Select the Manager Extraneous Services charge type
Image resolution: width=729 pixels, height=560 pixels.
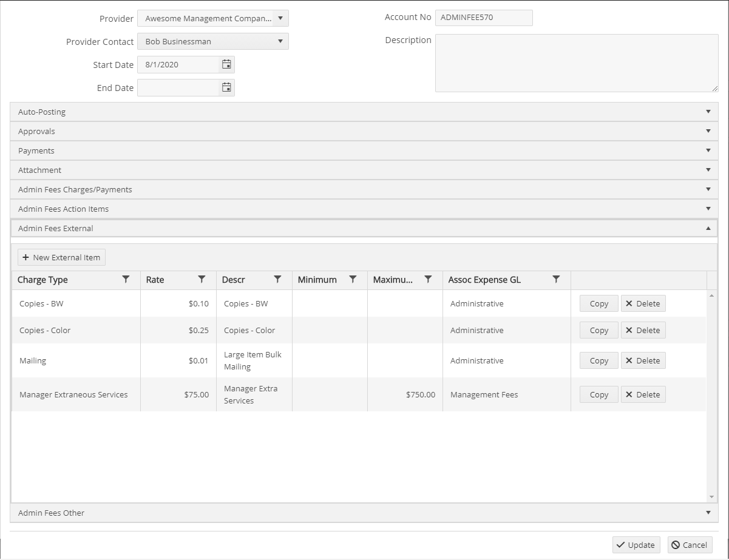(76, 394)
